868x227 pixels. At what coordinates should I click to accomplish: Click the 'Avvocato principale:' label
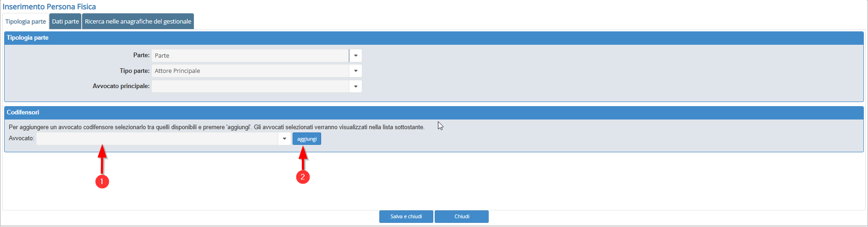coord(121,86)
